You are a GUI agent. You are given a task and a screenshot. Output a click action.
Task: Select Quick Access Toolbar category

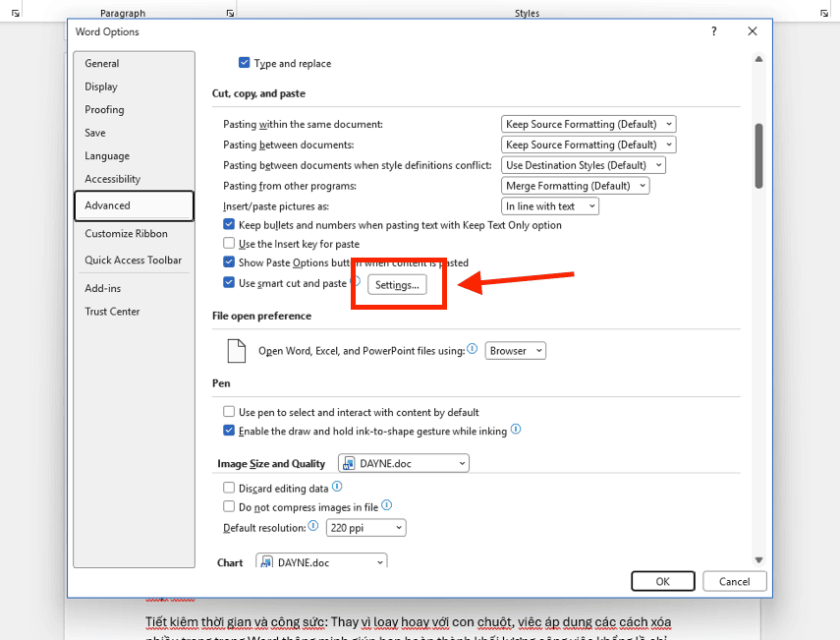click(134, 260)
